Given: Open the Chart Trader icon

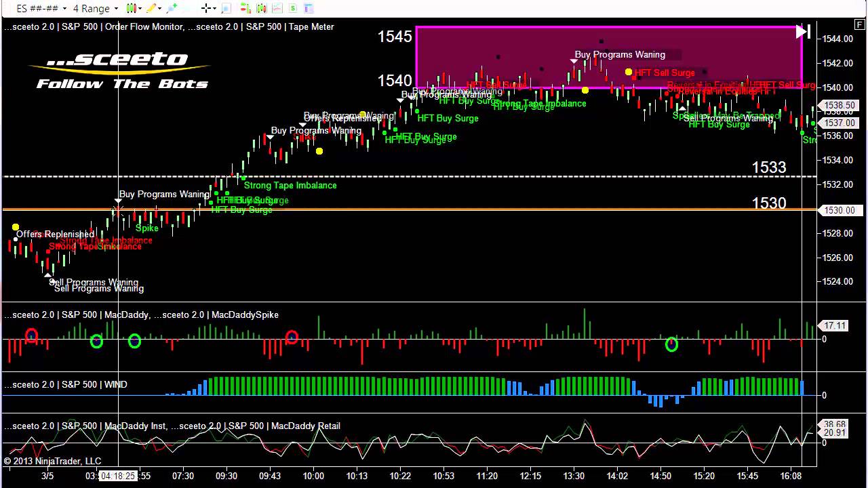Looking at the screenshot, I should click(245, 8).
